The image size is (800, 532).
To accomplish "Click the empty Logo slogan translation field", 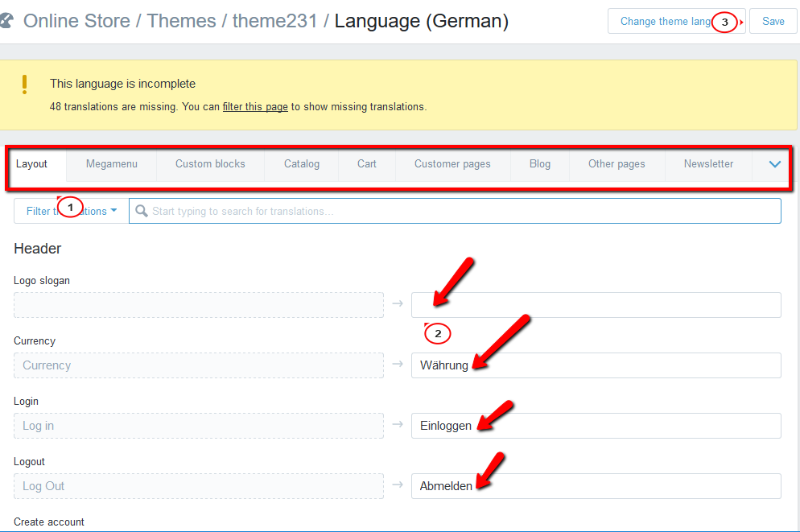I will point(596,305).
